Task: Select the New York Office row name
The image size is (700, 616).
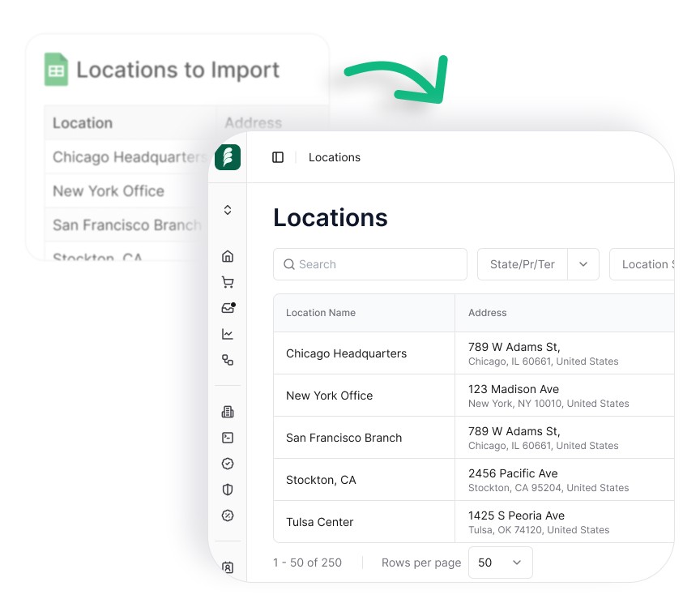Action: [330, 396]
